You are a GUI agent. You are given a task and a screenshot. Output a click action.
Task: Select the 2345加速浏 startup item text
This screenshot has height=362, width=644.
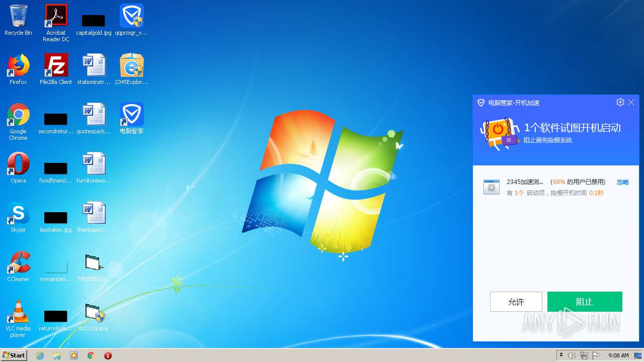[x=525, y=182]
